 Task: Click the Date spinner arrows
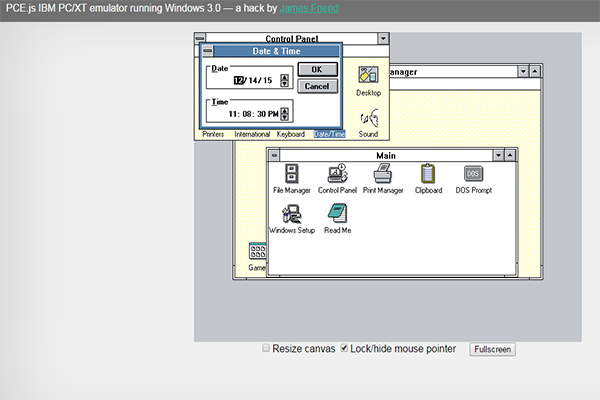(x=285, y=80)
